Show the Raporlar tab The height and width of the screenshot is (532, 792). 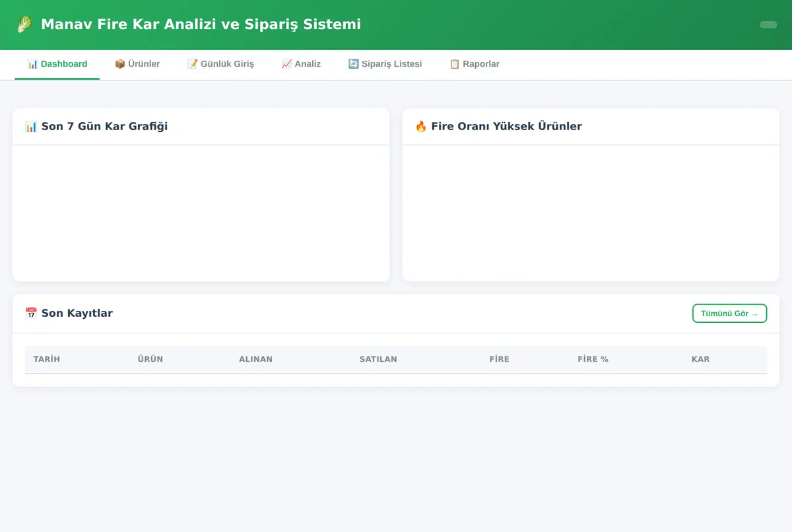coord(475,64)
